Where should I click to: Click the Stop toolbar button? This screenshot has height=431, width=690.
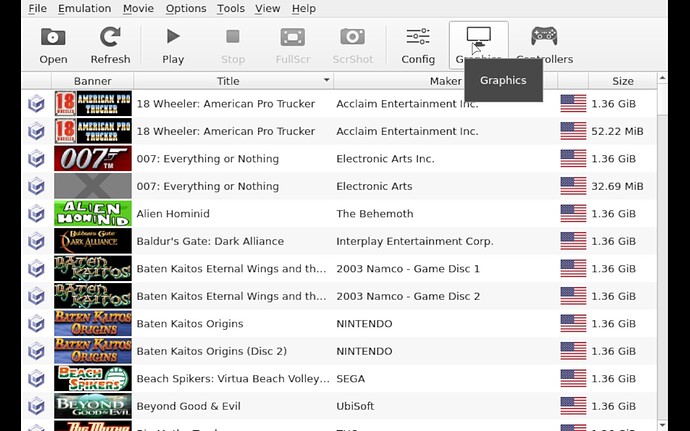click(233, 46)
